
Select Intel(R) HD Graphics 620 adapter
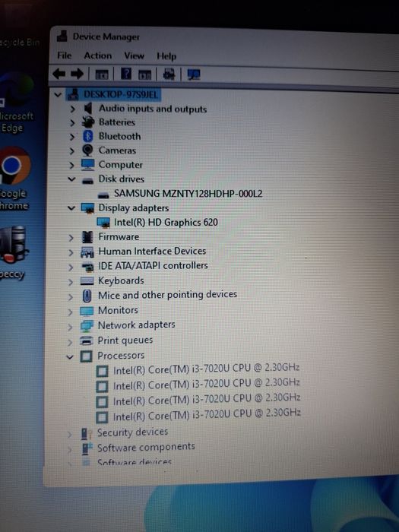166,222
